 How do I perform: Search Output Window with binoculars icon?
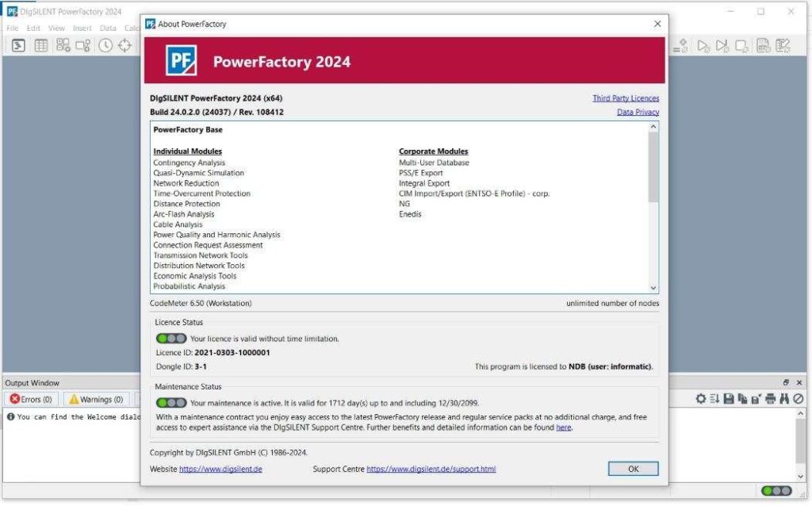(784, 399)
